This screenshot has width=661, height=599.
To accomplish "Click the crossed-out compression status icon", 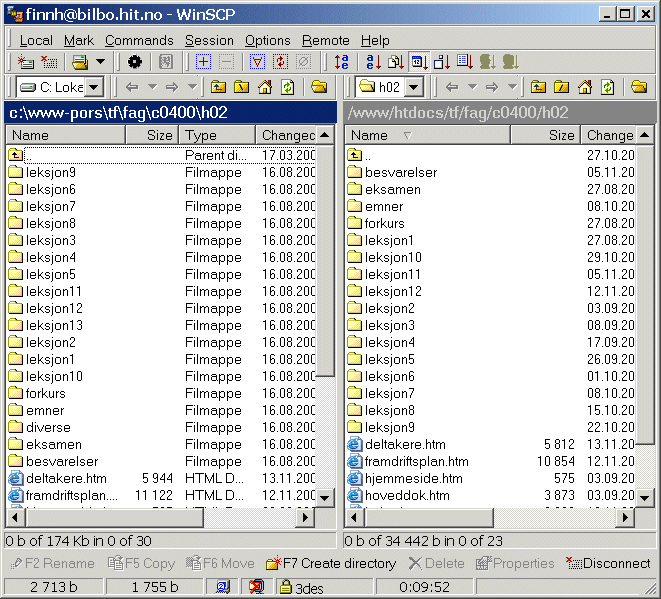I will [256, 587].
